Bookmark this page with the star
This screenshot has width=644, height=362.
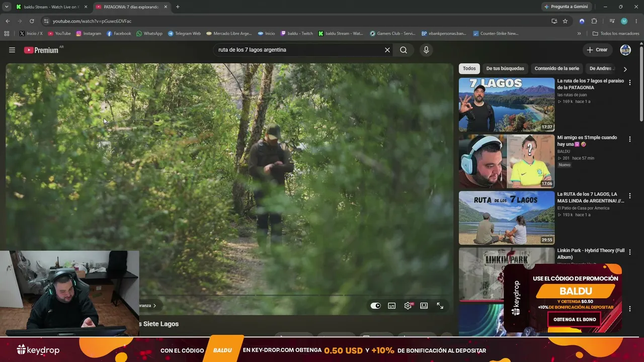(x=565, y=21)
